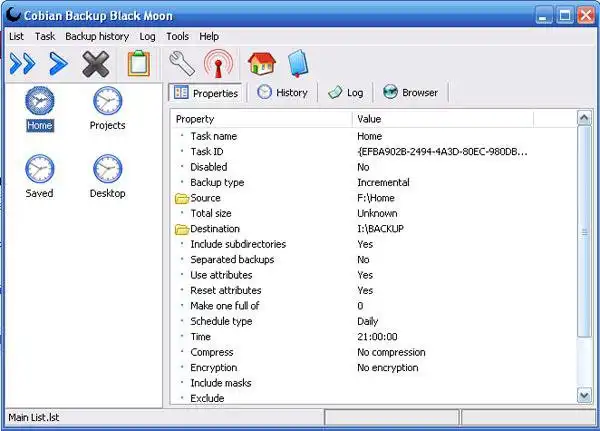The height and width of the screenshot is (431, 600).
Task: Select the Task ID row
Action: click(x=375, y=152)
